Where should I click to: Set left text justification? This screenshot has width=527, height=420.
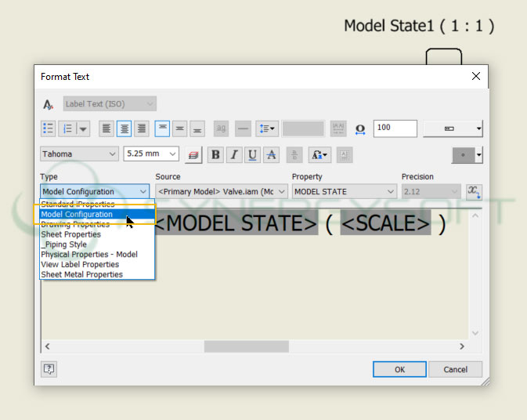tap(106, 129)
